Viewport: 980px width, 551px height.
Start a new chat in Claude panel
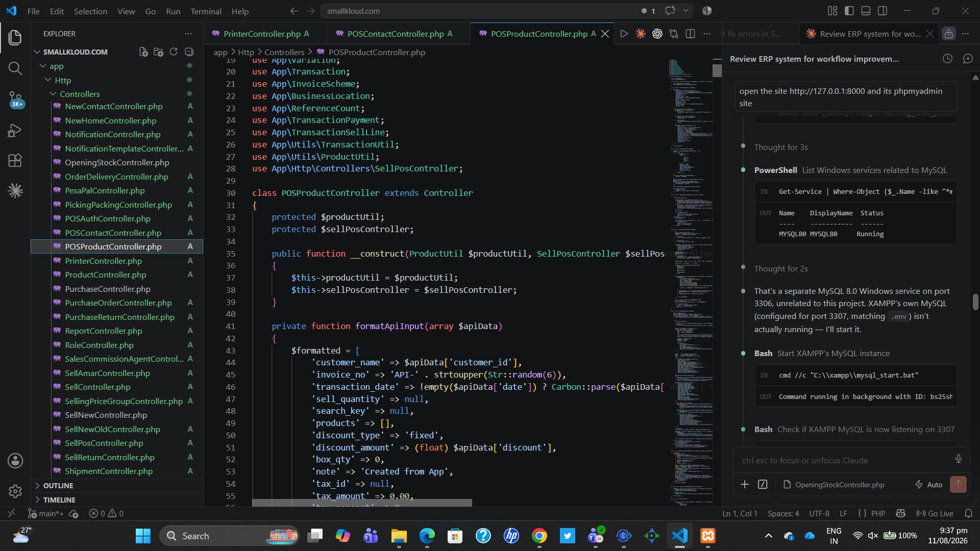pyautogui.click(x=968, y=59)
